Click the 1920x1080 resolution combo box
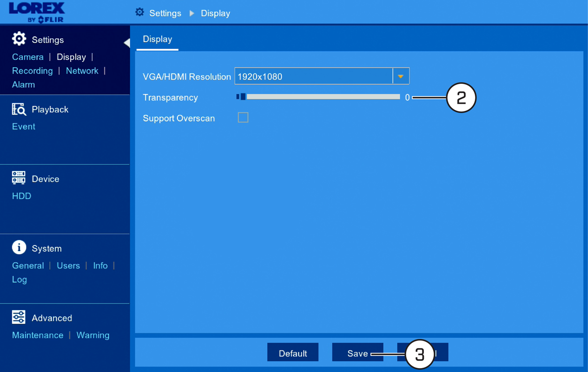 click(322, 76)
